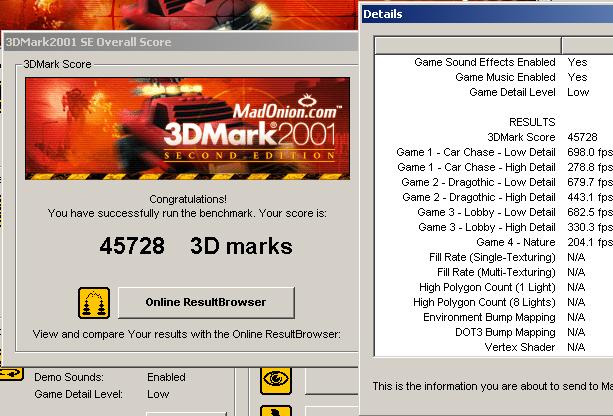The height and width of the screenshot is (416, 613).
Task: Click the 698.0 fps value
Action: [x=590, y=152]
